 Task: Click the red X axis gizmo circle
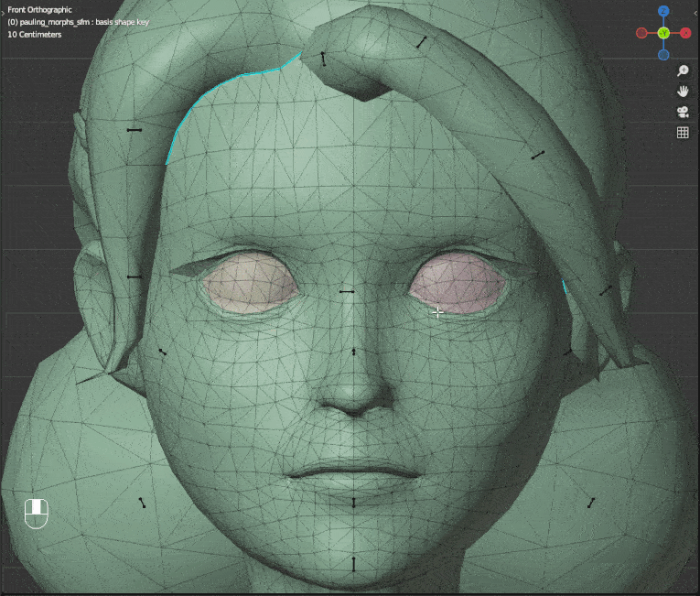(685, 33)
